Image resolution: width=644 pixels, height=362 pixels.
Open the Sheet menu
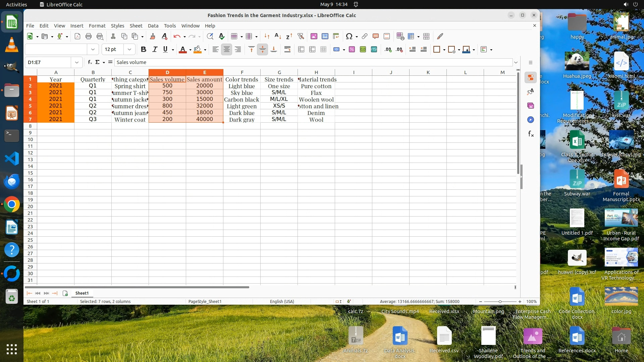click(136, 26)
